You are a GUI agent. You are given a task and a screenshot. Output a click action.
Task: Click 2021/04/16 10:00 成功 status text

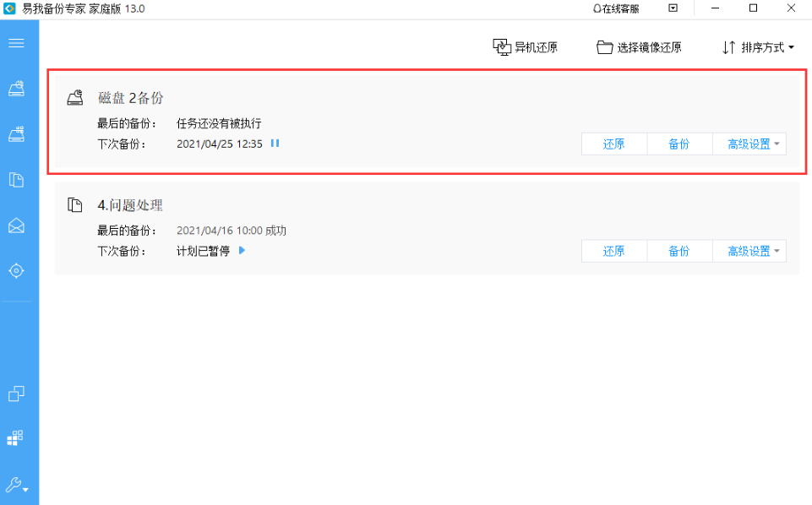tap(232, 231)
